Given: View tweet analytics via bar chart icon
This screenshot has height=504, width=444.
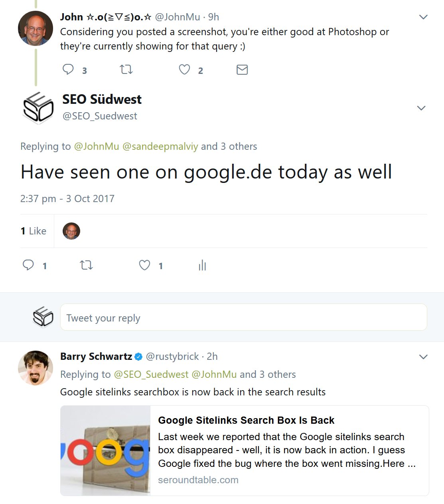Looking at the screenshot, I should pyautogui.click(x=202, y=265).
